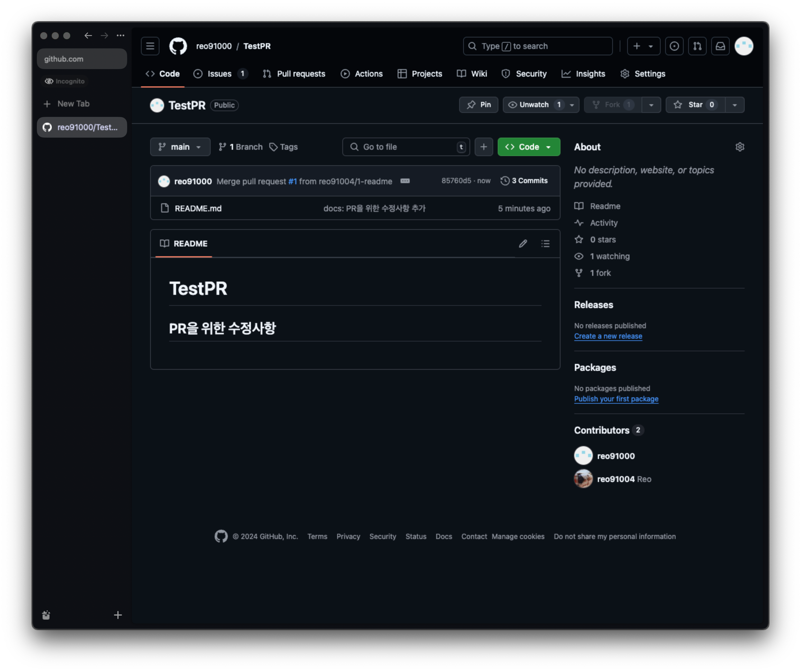Click the add file plus button
This screenshot has height=672, width=801.
coord(483,147)
